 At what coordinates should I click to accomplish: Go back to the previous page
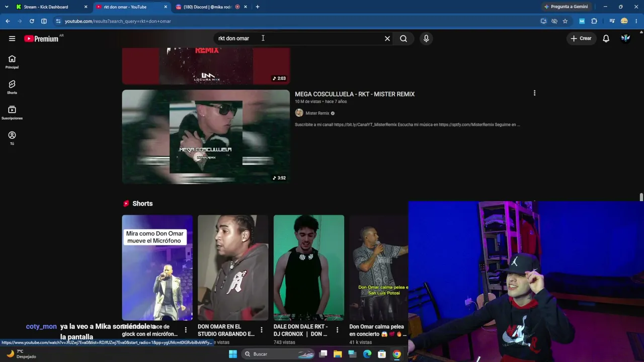pyautogui.click(x=8, y=21)
